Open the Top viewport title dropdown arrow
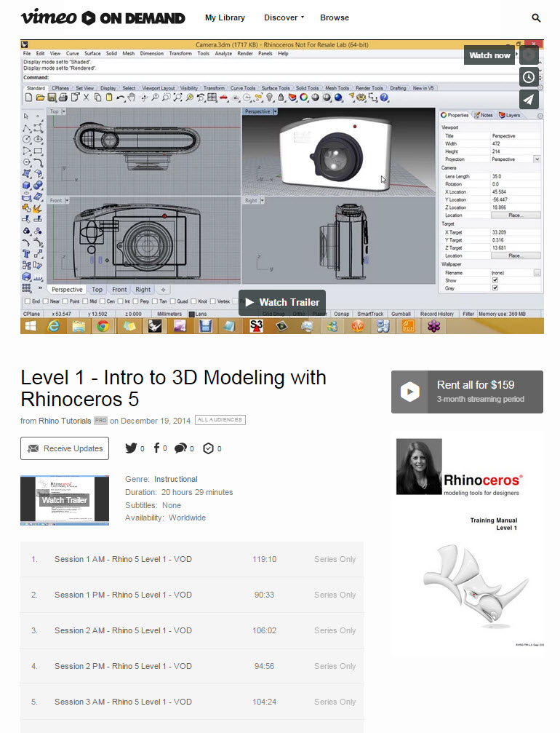Viewport: 560px width, 733px height. (x=63, y=111)
